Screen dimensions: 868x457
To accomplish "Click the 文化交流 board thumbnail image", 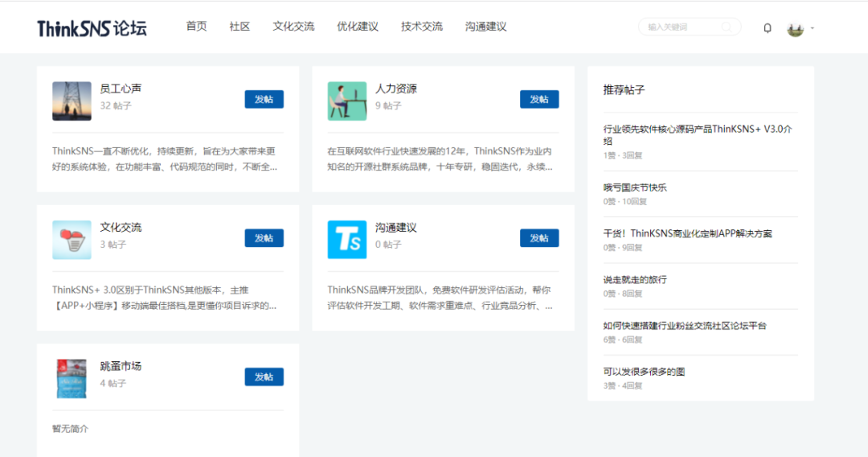I will click(72, 240).
